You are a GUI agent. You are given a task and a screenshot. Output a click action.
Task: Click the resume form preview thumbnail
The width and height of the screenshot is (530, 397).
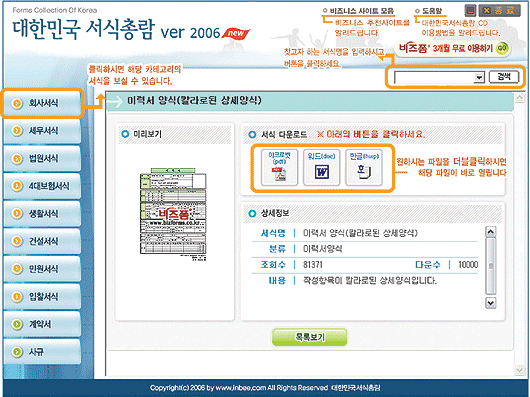[173, 215]
